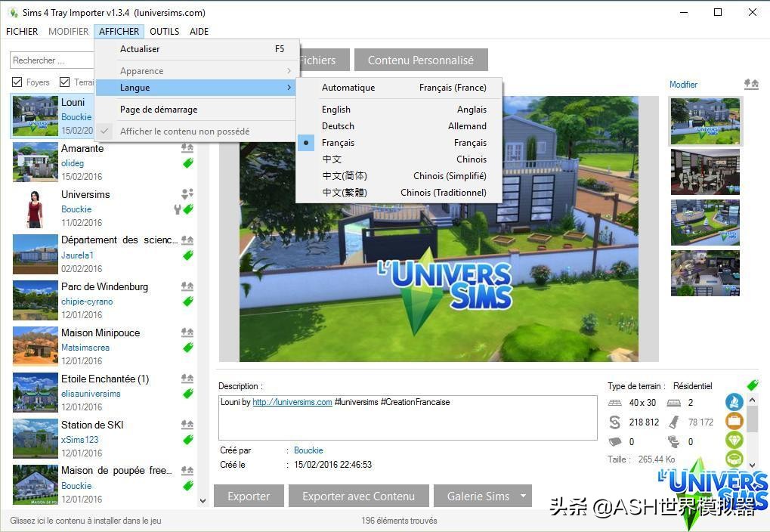Close the AFFICHER menu
This screenshot has height=532, width=770.
(119, 32)
